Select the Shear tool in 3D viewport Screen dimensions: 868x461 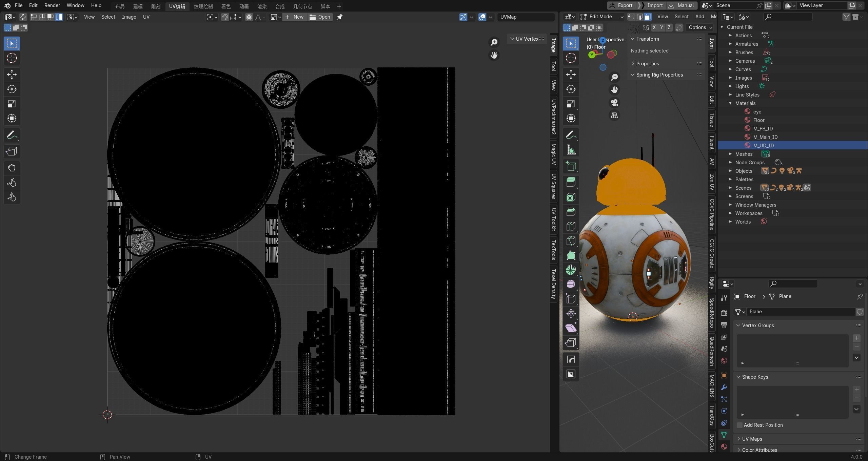pyautogui.click(x=571, y=328)
